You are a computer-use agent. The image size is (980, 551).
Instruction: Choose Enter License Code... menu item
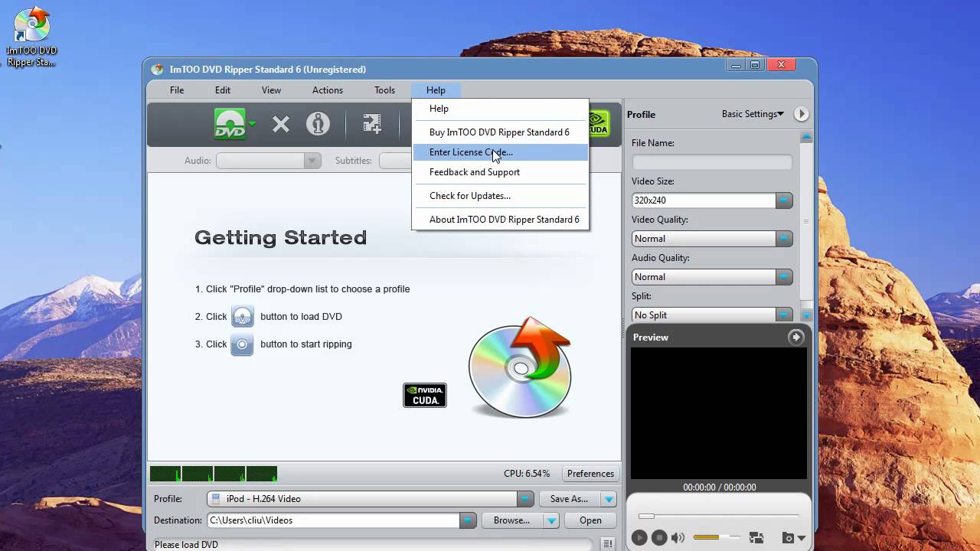point(501,152)
